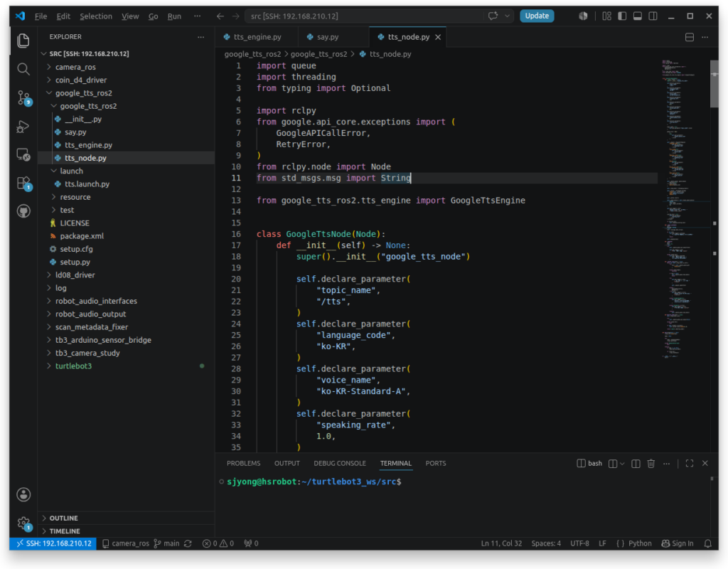
Task: Switch to the PORTS panel tab
Action: click(x=436, y=464)
